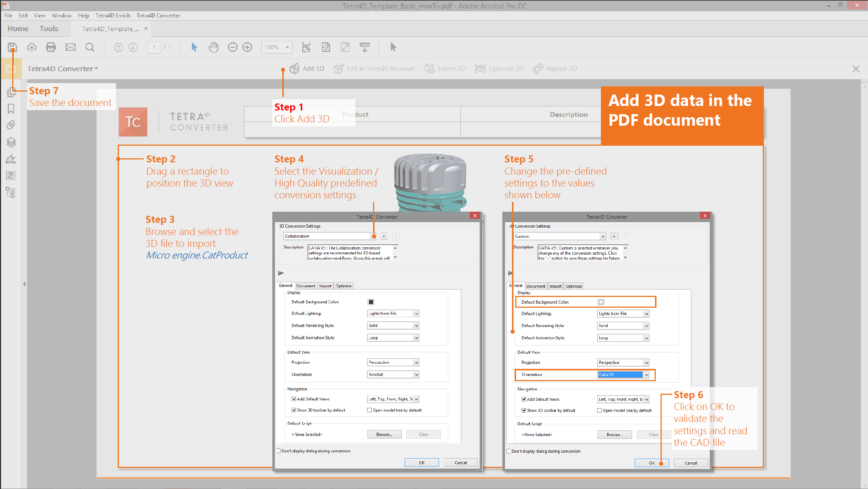The height and width of the screenshot is (489, 868).
Task: Open the Page Thumbnails side panel
Action: point(11,92)
